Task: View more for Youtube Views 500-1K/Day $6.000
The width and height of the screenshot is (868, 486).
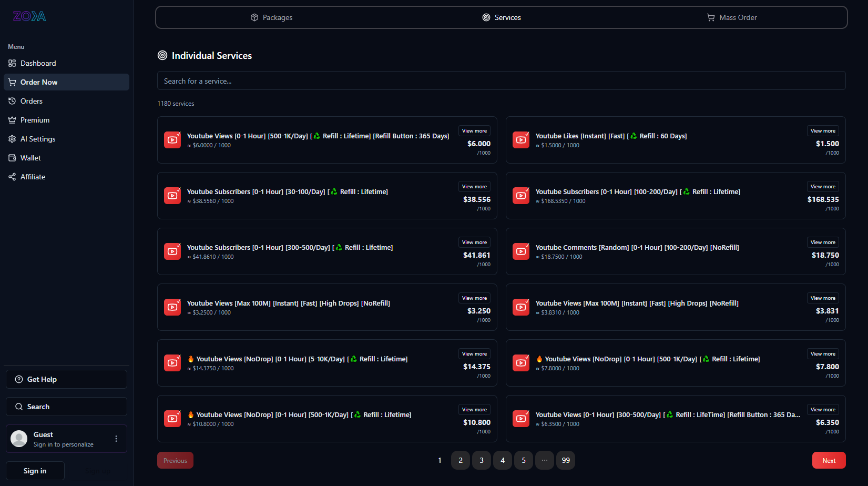Action: pyautogui.click(x=475, y=131)
